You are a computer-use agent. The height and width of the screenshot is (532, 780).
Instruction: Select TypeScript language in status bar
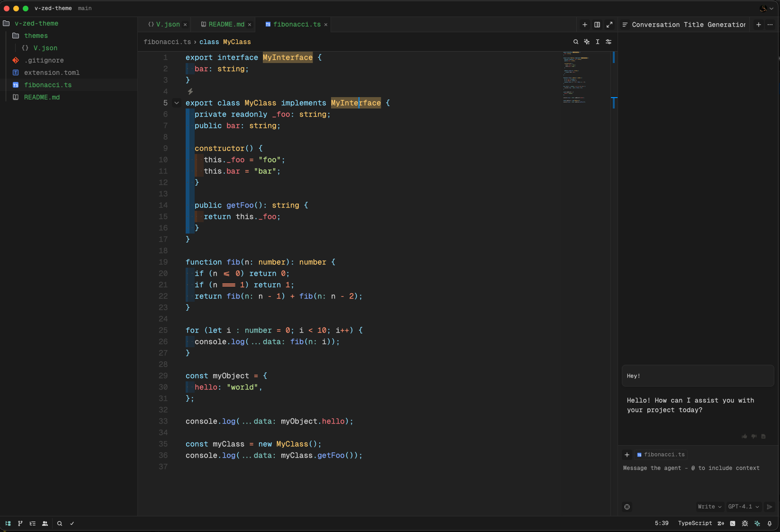pyautogui.click(x=695, y=523)
